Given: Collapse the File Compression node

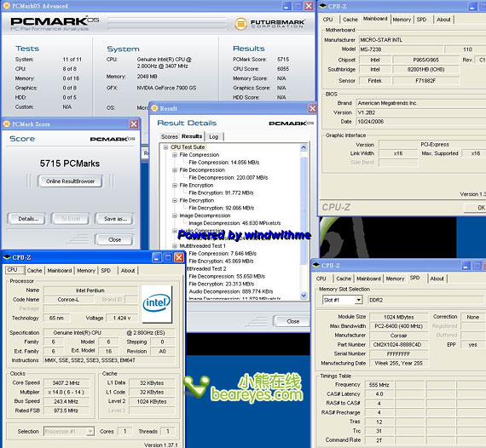Looking at the screenshot, I should [175, 154].
